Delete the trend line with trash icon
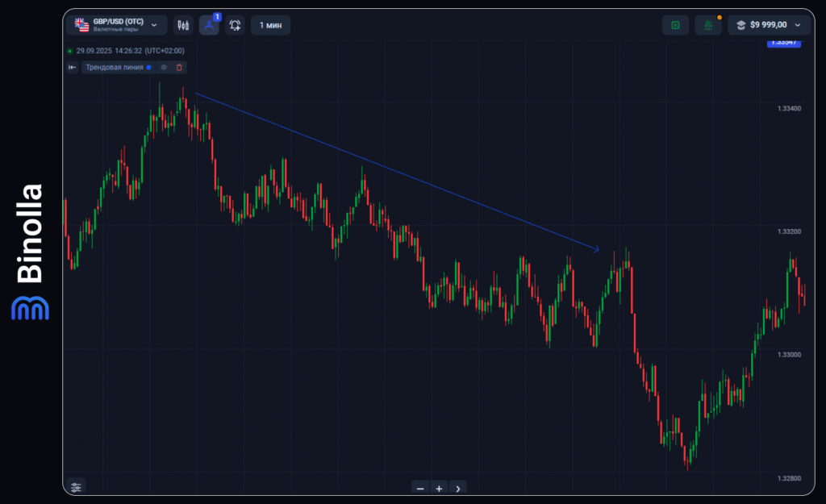826x504 pixels. coord(179,68)
